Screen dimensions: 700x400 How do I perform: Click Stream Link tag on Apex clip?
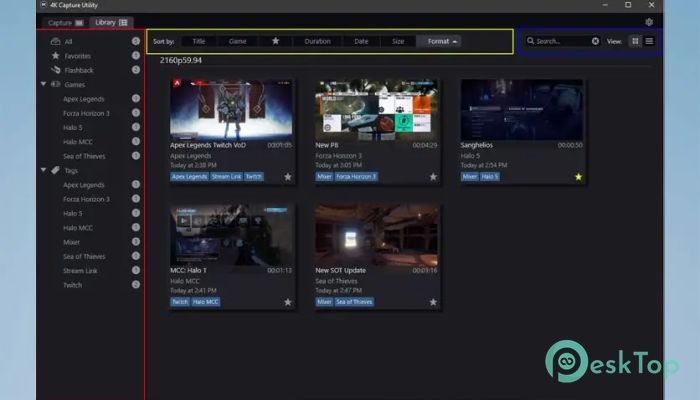click(x=226, y=176)
